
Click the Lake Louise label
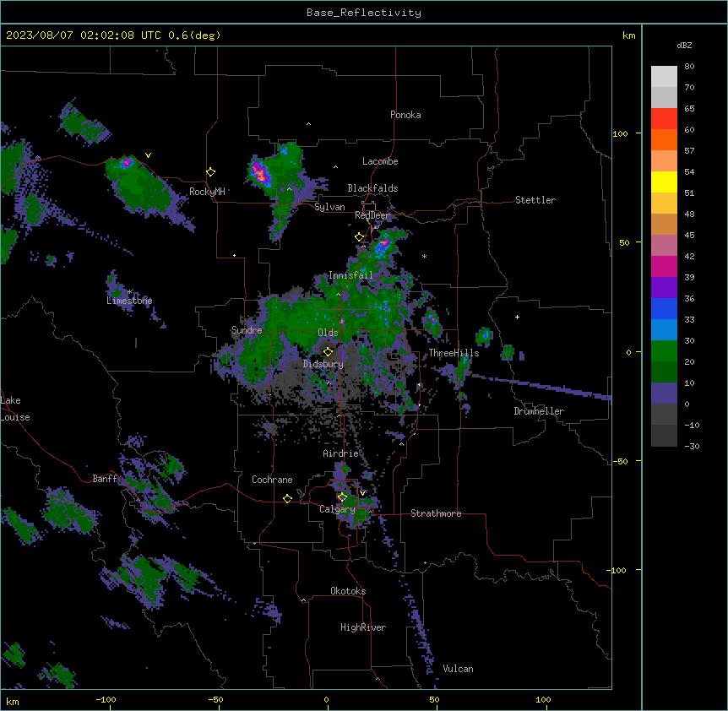[x=15, y=409]
